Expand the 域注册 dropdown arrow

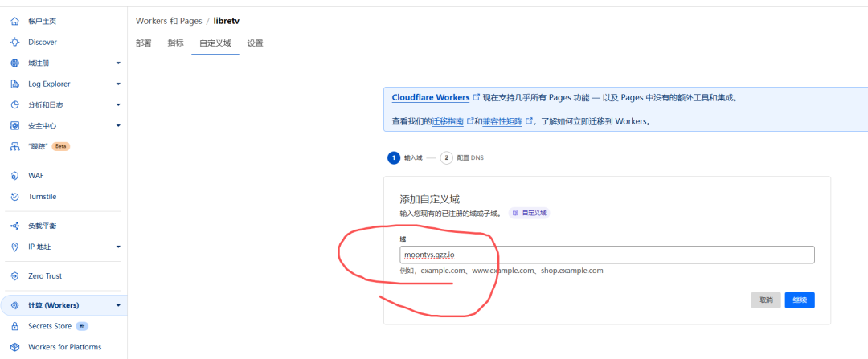[118, 63]
